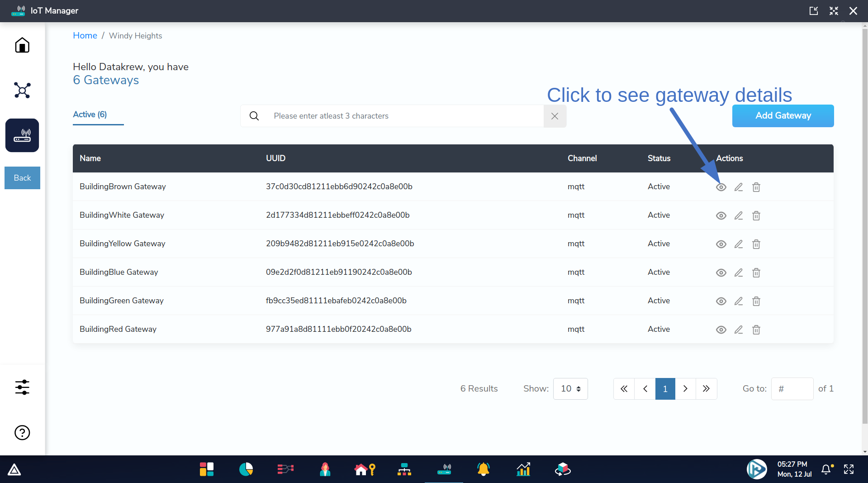Screen dimensions: 868x483
Task: Edit the BuildingWhite Gateway with pencil icon
Action: [x=739, y=215]
